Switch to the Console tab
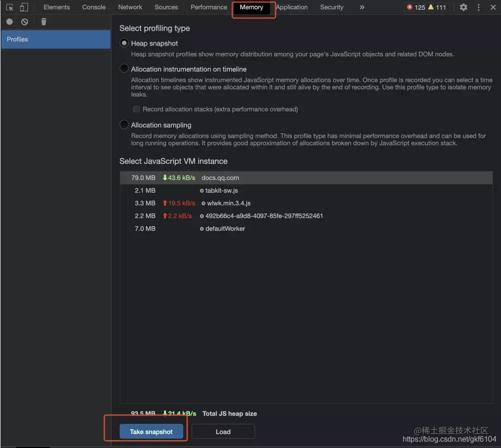Image resolution: width=501 pixels, height=448 pixels. click(94, 7)
